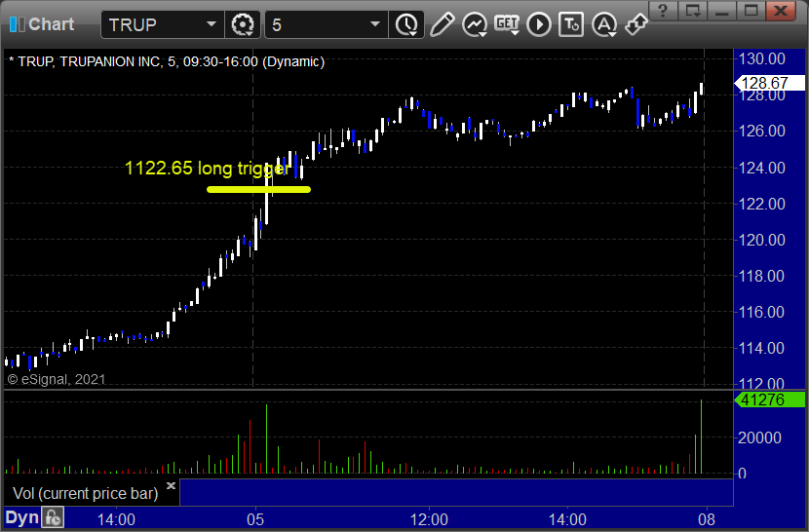This screenshot has width=809, height=532.
Task: Click the 118.00 price axis label
Action: [x=761, y=276]
